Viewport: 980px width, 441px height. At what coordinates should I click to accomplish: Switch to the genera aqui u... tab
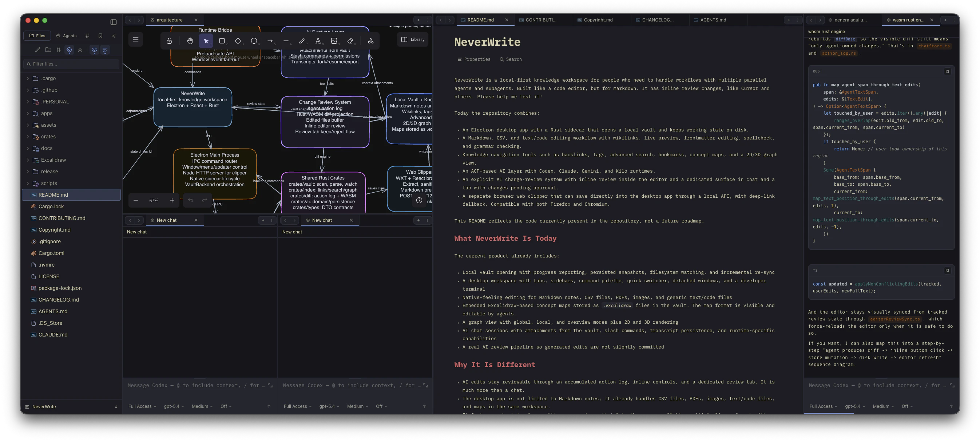click(852, 20)
